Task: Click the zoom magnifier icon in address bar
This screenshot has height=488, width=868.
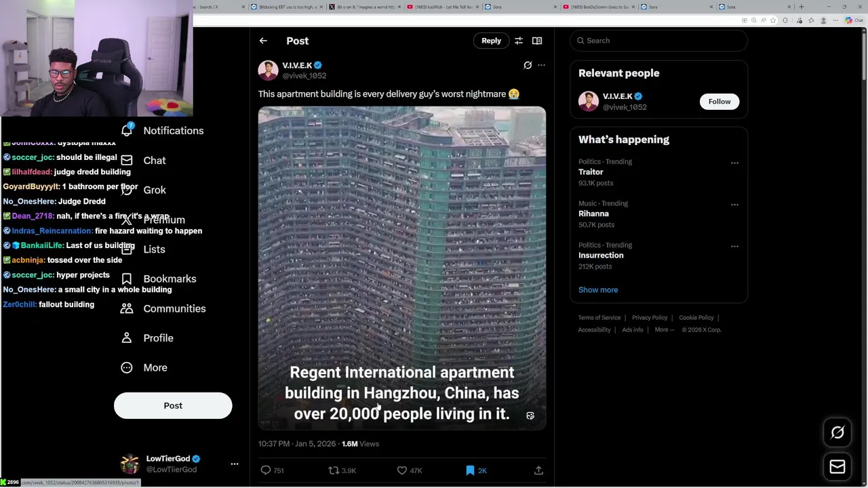Action: coord(754,20)
